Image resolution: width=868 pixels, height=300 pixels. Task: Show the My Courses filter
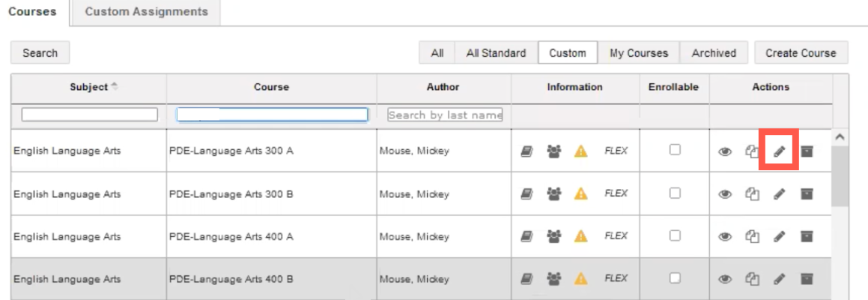(x=638, y=53)
